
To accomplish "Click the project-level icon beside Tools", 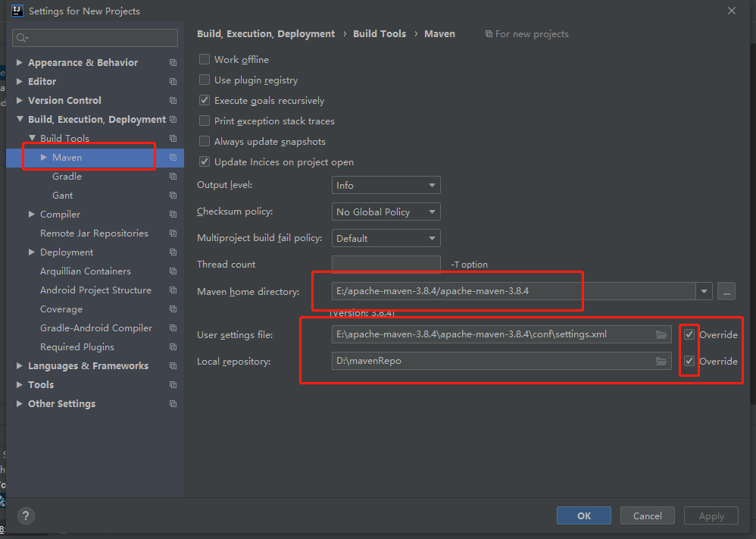I will [173, 384].
